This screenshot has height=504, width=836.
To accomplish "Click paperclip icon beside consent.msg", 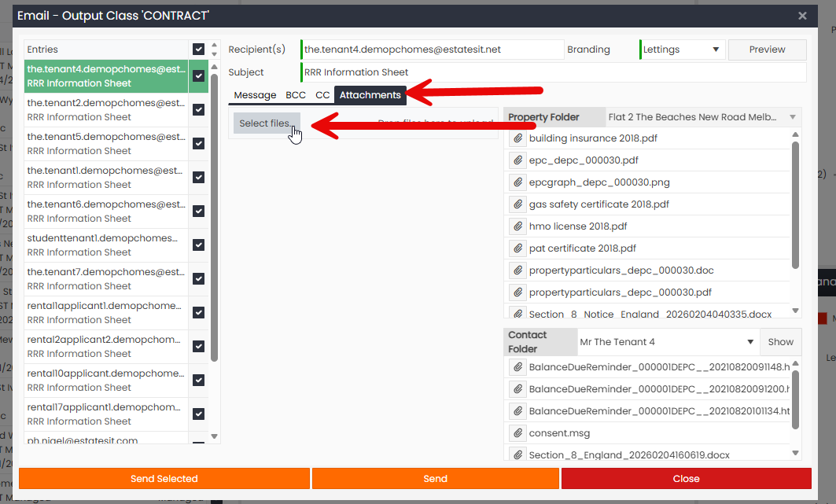I will coord(517,433).
